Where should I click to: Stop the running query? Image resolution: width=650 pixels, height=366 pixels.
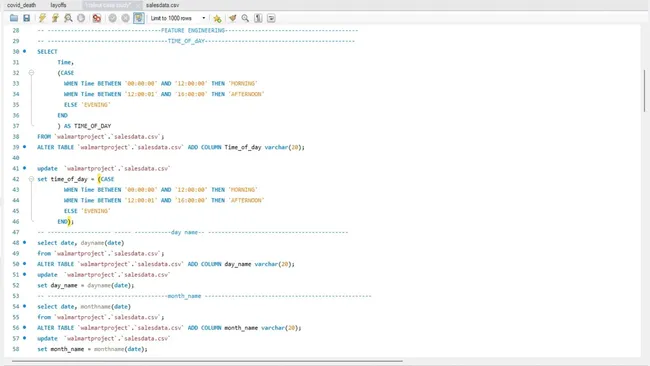[x=81, y=18]
